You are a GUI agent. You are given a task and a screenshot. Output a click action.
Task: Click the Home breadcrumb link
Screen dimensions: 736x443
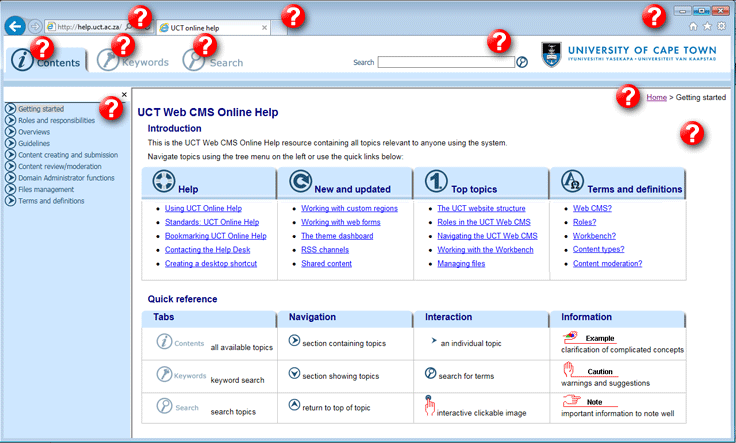click(x=656, y=97)
